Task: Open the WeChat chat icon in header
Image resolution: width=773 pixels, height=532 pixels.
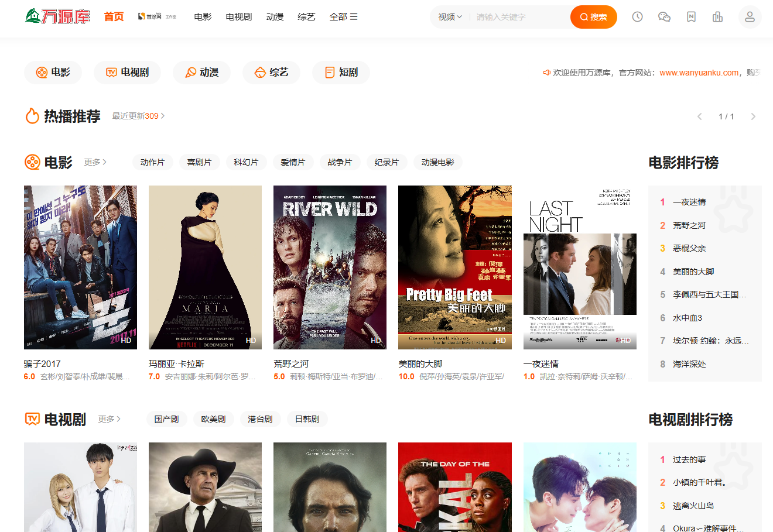Action: 664,17
